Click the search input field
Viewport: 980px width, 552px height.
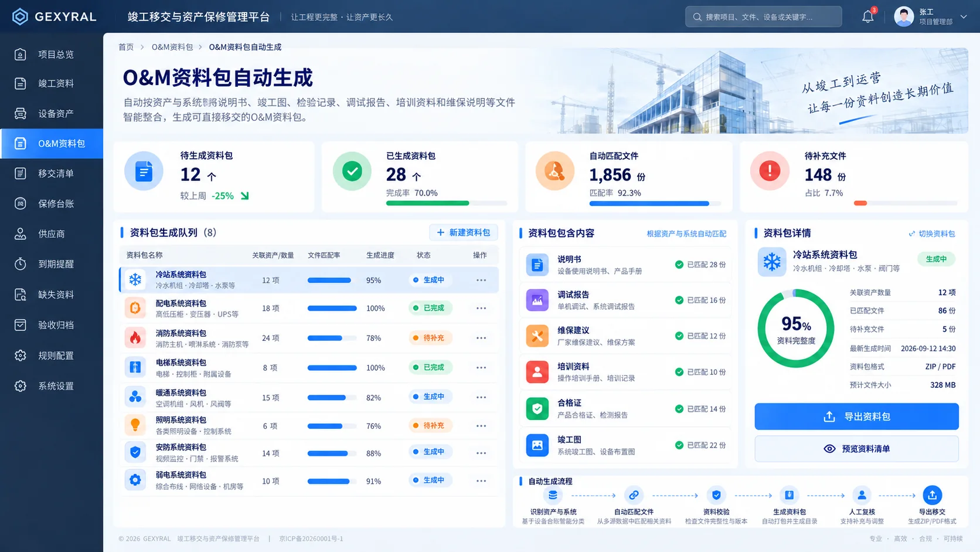(764, 16)
